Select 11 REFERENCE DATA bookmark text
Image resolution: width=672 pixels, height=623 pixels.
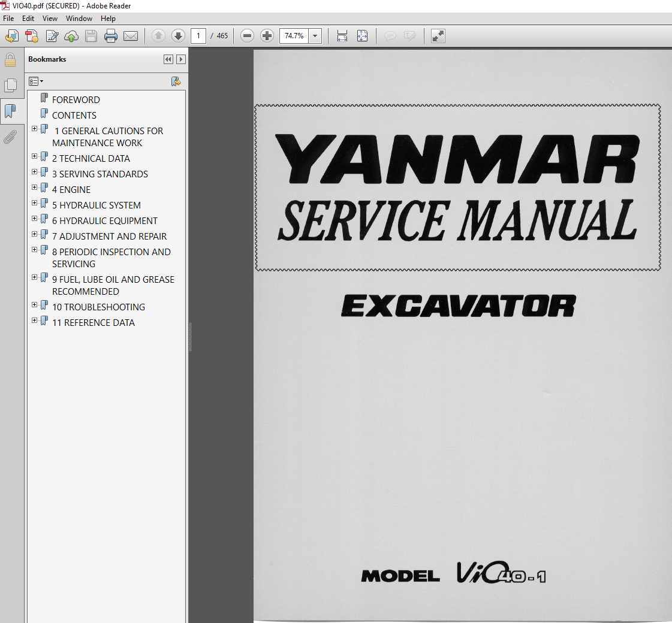[94, 323]
